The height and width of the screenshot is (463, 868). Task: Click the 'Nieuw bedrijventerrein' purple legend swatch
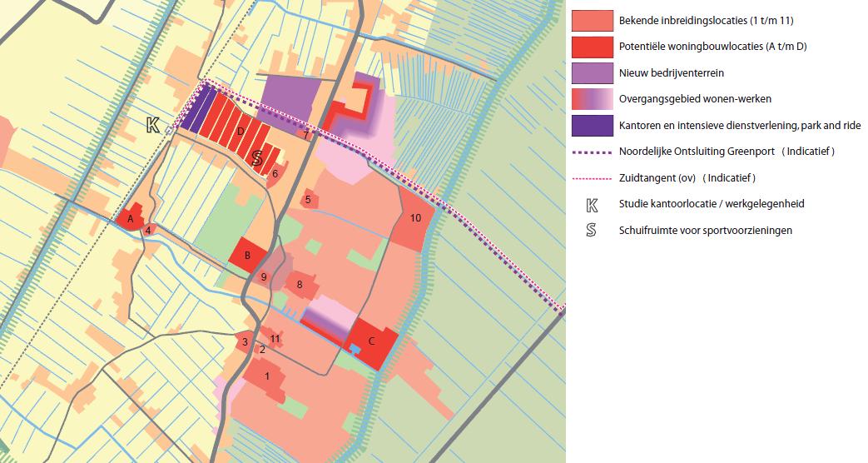(593, 73)
